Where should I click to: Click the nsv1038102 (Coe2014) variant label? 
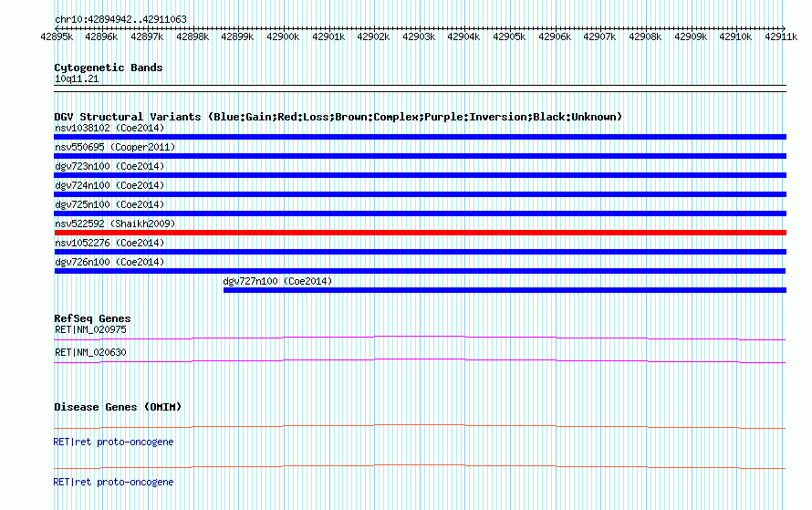[x=109, y=128]
